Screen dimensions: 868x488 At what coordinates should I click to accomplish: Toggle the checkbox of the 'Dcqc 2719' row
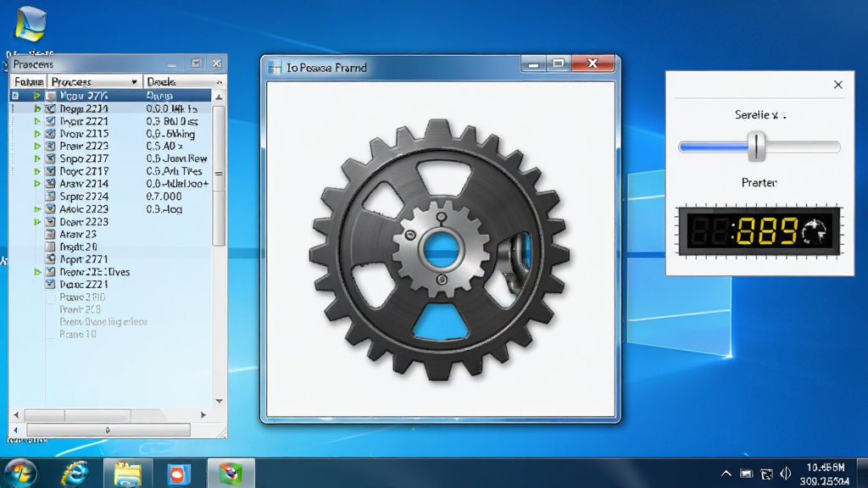50,171
